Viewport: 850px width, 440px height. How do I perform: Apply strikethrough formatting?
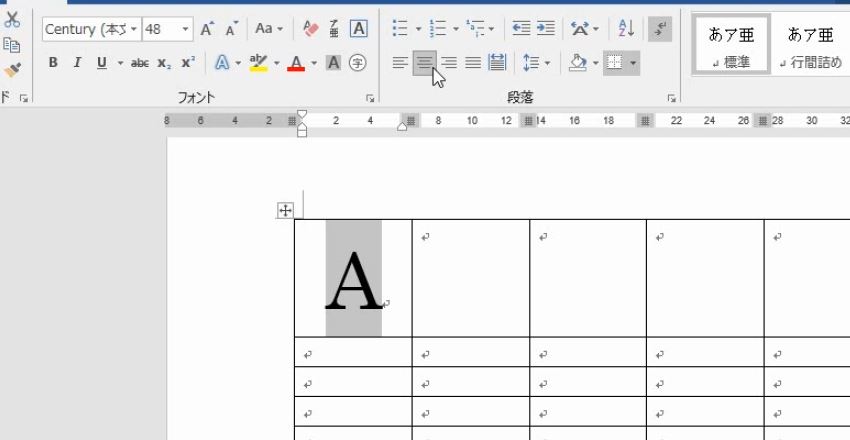(140, 63)
